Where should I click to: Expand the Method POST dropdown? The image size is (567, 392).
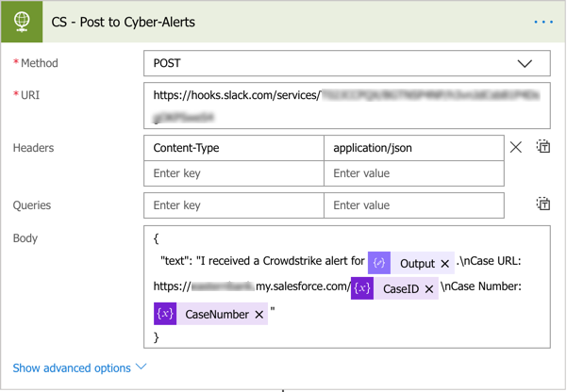(525, 63)
